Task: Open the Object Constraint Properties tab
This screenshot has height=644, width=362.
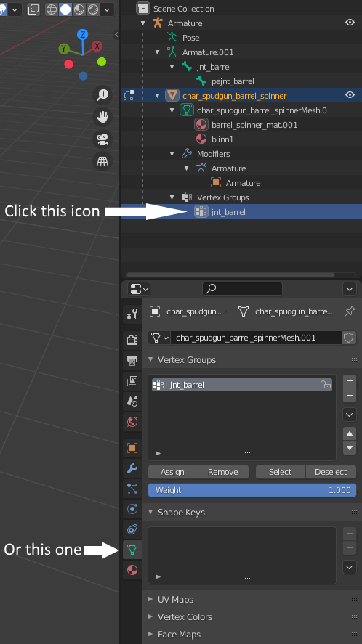Action: pyautogui.click(x=132, y=529)
